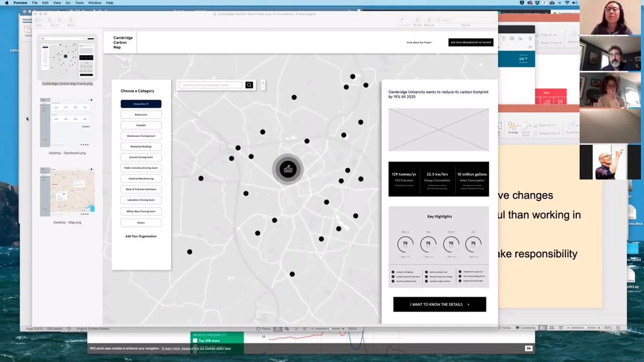Image resolution: width=644 pixels, height=362 pixels.
Task: Open the Window menu
Action: click(94, 3)
